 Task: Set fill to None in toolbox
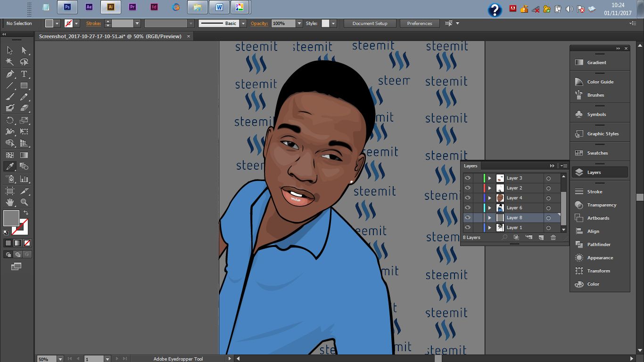click(x=27, y=243)
